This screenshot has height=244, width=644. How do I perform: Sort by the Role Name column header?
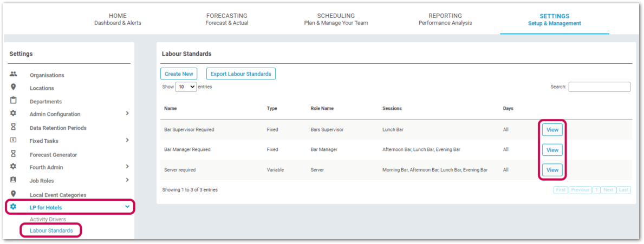click(322, 109)
